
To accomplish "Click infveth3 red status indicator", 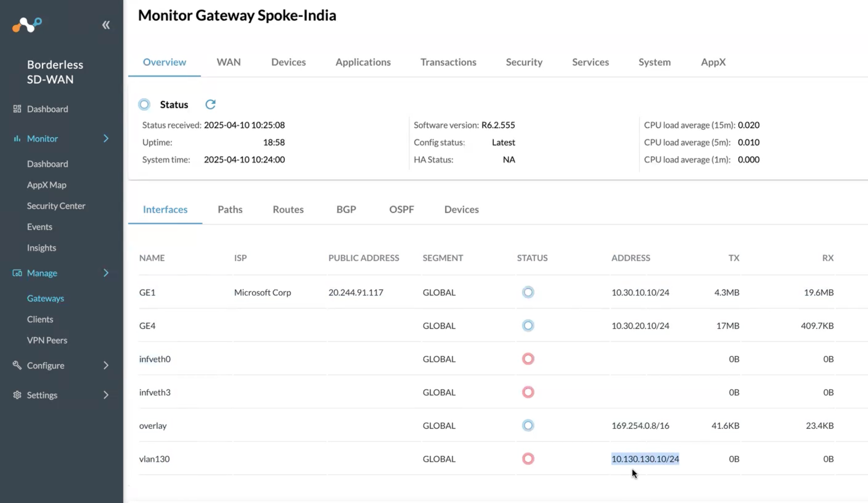I will click(528, 392).
